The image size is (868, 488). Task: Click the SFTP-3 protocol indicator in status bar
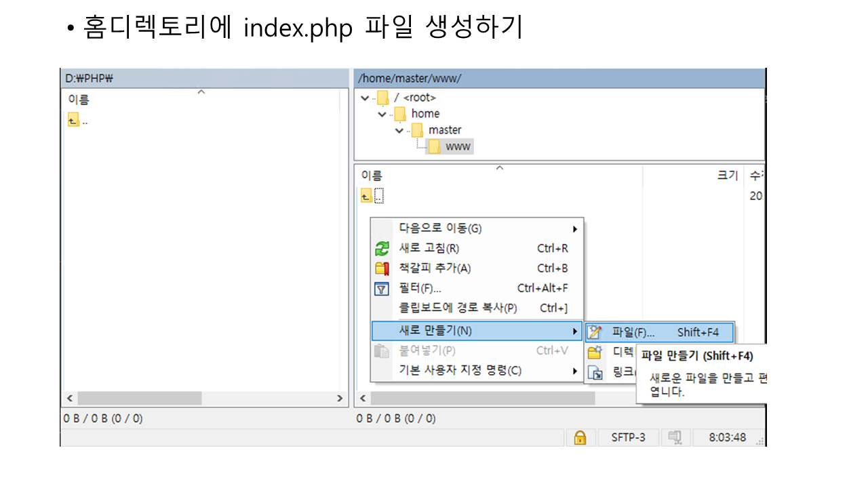tap(628, 438)
